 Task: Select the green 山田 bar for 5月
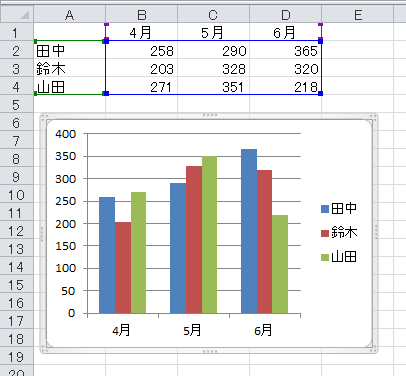[x=209, y=235]
